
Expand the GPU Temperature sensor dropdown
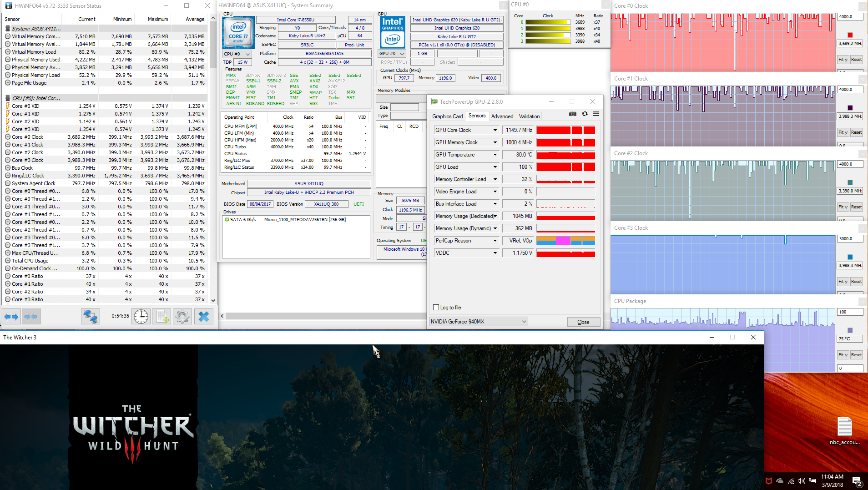(x=495, y=155)
